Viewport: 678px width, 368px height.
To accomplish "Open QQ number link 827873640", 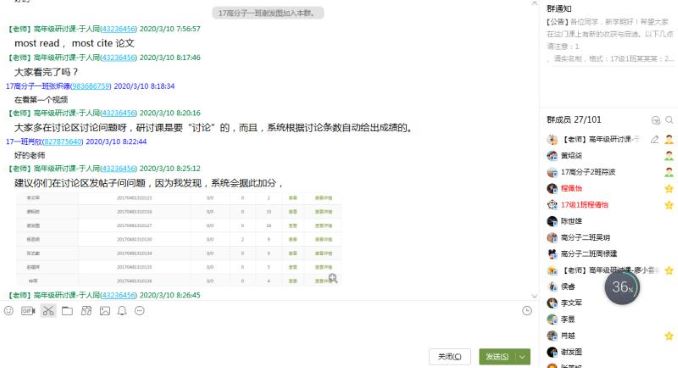I will pos(63,141).
